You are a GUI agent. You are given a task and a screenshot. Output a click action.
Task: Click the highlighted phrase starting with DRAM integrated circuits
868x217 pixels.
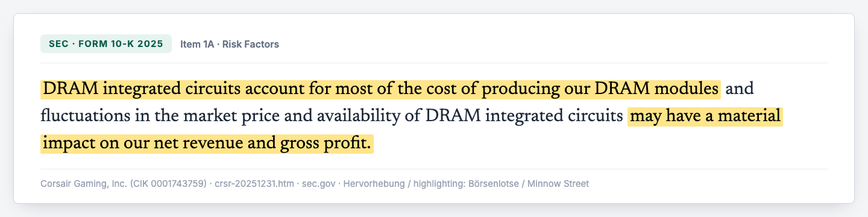click(381, 89)
